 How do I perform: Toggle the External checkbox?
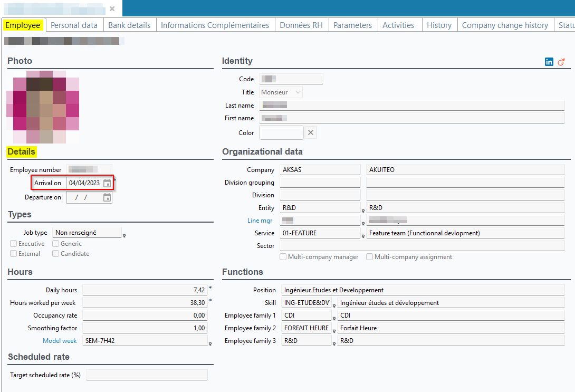[x=14, y=254]
